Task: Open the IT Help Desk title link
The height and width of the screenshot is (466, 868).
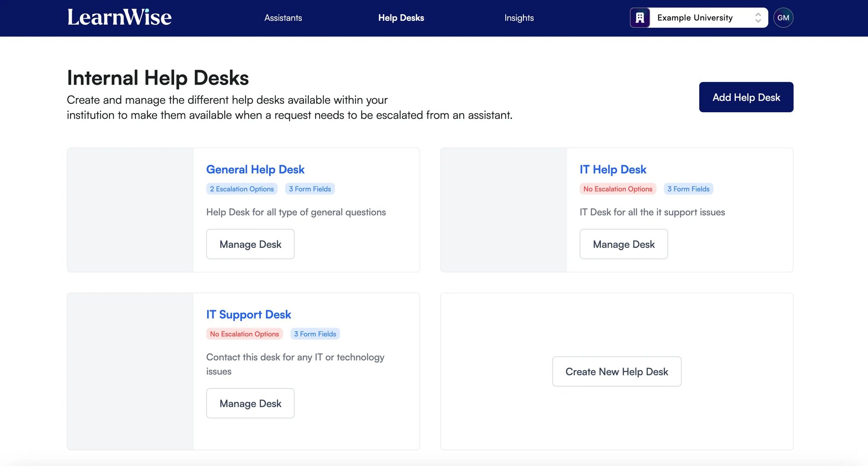Action: tap(613, 169)
